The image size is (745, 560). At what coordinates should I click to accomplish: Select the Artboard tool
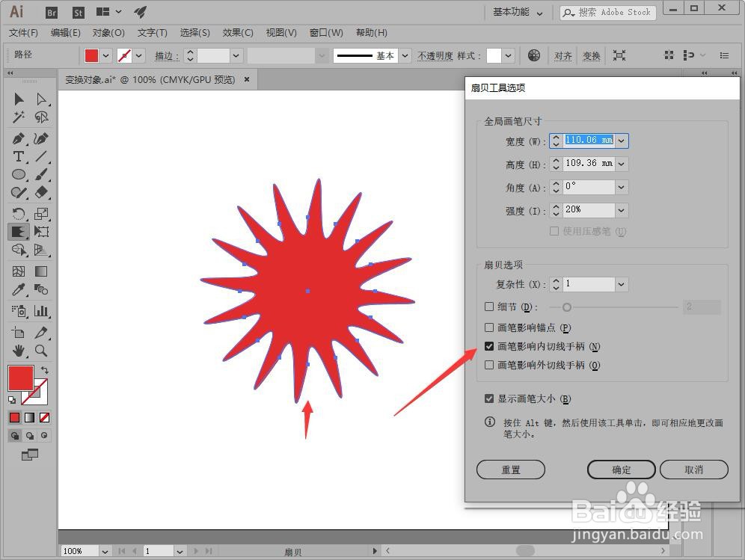(x=19, y=333)
